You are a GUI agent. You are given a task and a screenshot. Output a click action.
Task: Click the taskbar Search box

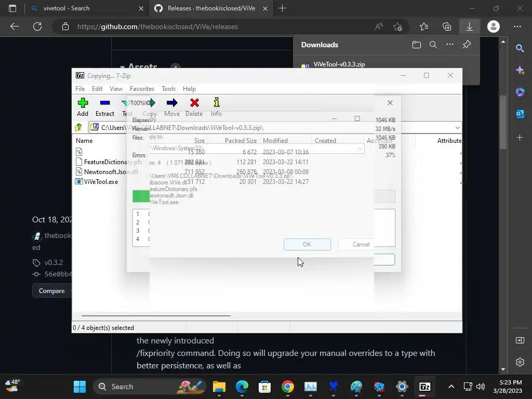[x=149, y=387]
